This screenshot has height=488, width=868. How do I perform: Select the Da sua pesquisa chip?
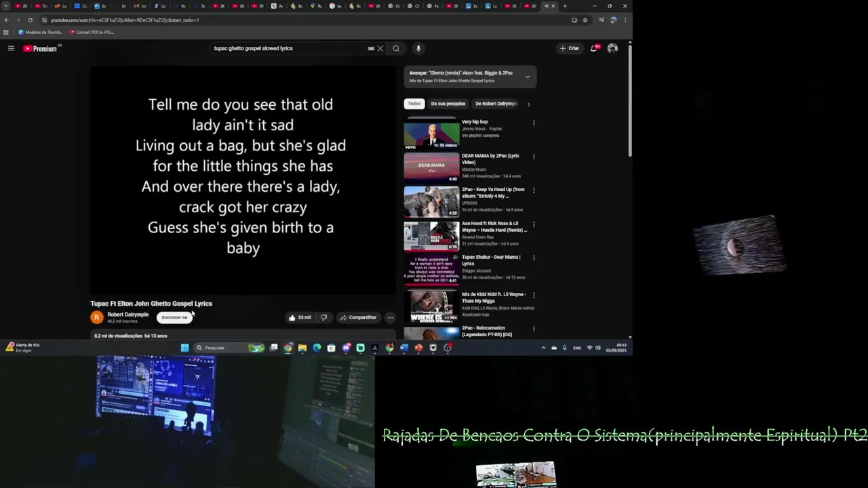pyautogui.click(x=448, y=104)
